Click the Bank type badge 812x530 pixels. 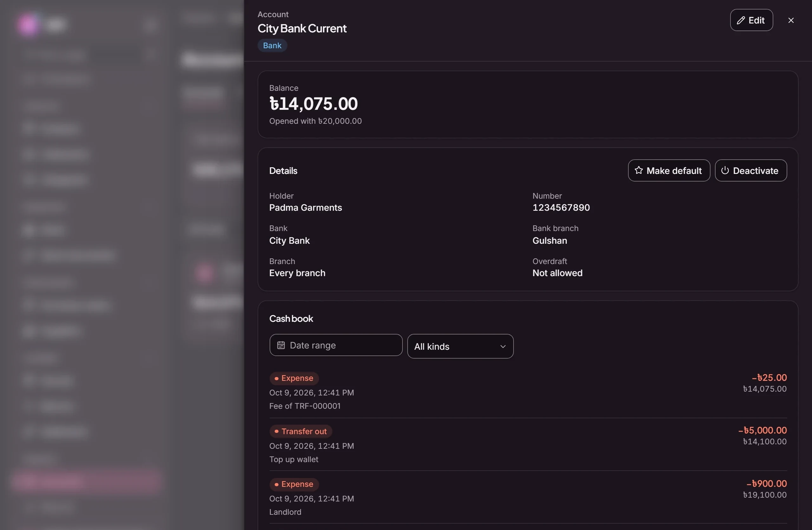(272, 45)
